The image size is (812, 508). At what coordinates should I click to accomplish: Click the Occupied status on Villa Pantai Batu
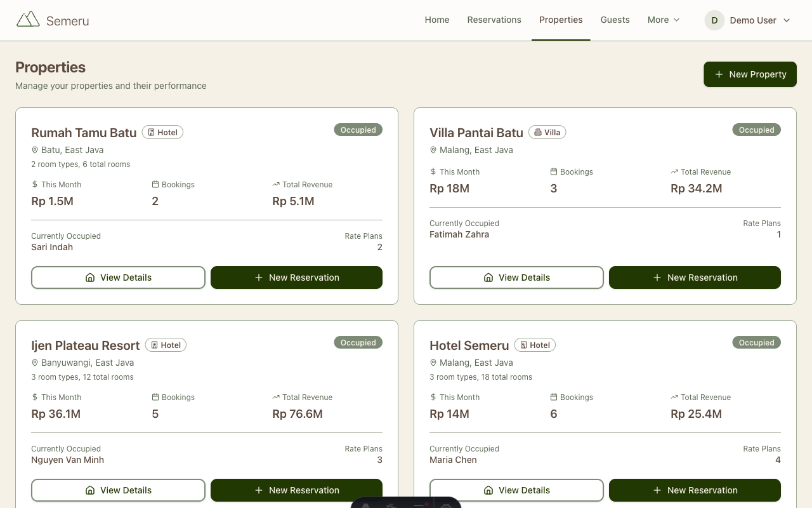click(x=757, y=130)
